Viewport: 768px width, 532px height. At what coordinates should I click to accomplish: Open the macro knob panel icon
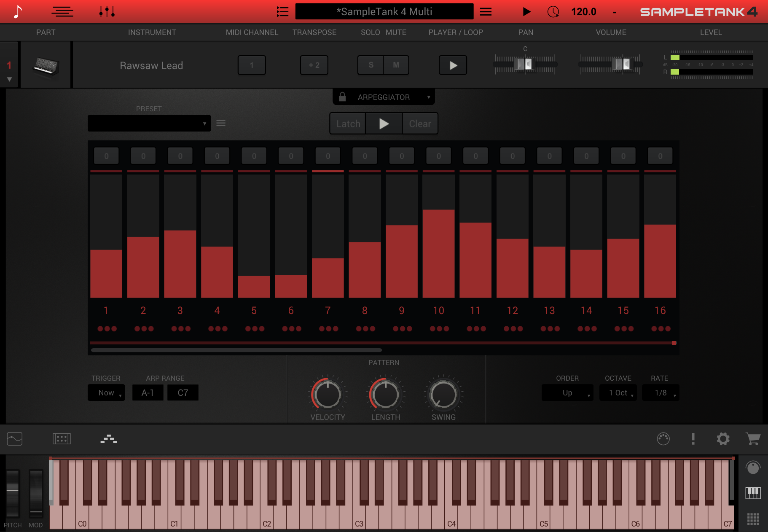[x=663, y=439]
